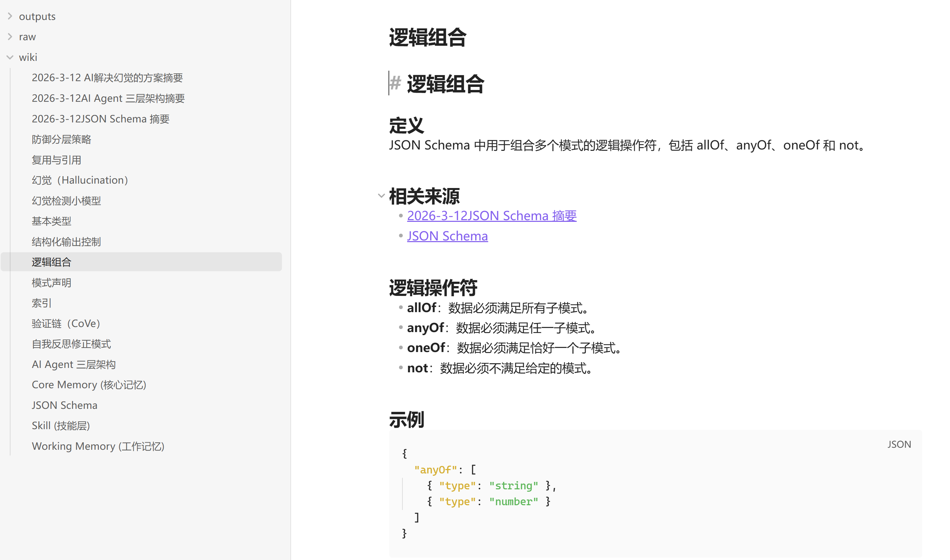Open the 防御分层策略 note
Image resolution: width=950 pixels, height=560 pixels.
(x=61, y=139)
